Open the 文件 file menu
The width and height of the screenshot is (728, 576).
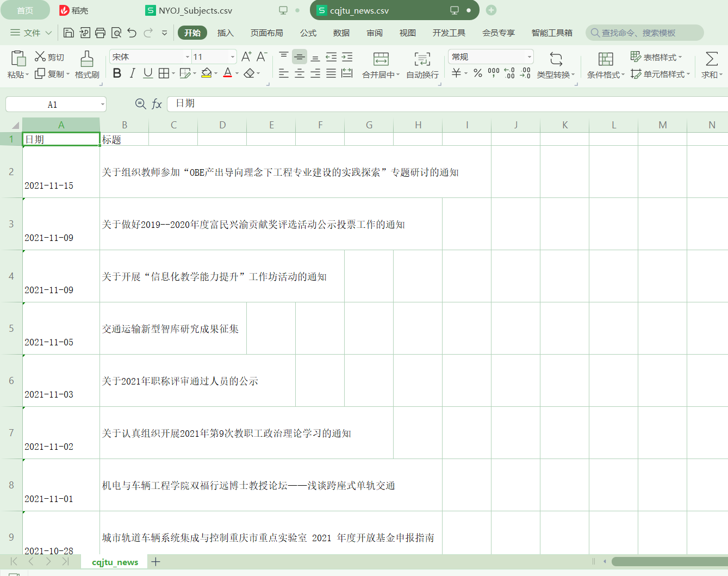[x=31, y=33]
